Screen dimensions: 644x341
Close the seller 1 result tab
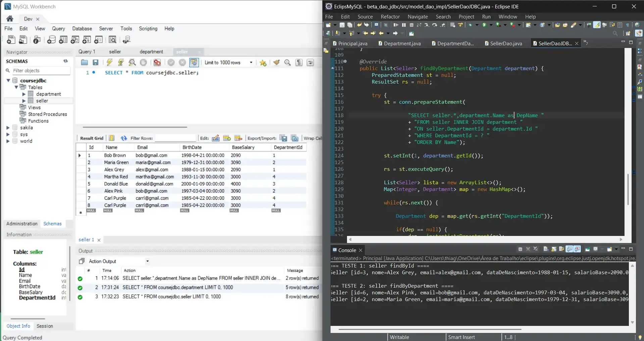coord(99,240)
